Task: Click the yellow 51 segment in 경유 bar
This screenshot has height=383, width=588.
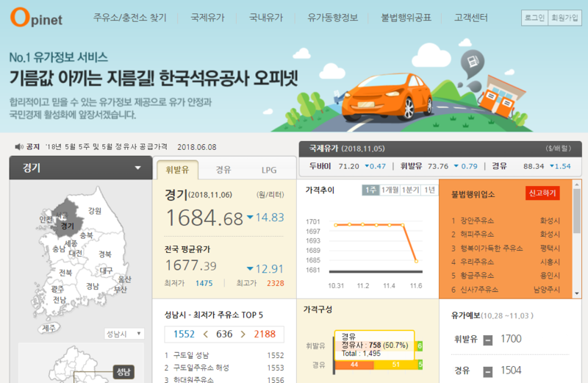Action: pos(395,365)
